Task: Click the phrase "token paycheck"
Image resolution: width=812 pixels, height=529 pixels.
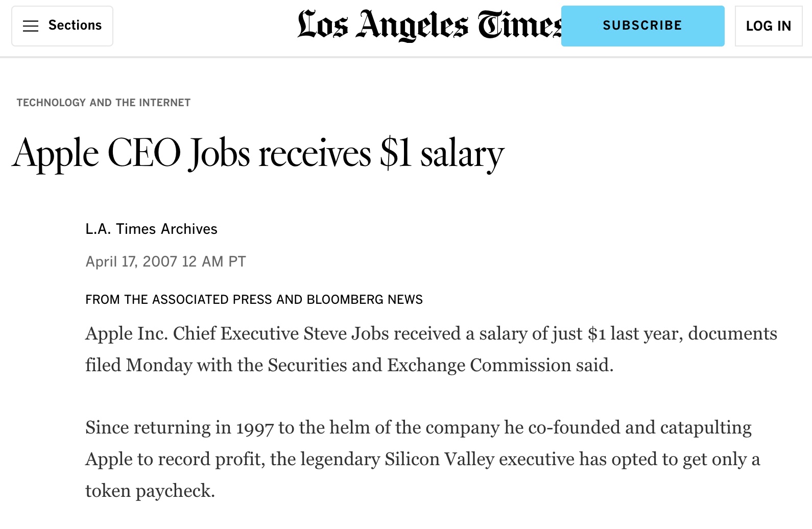Action: (149, 491)
